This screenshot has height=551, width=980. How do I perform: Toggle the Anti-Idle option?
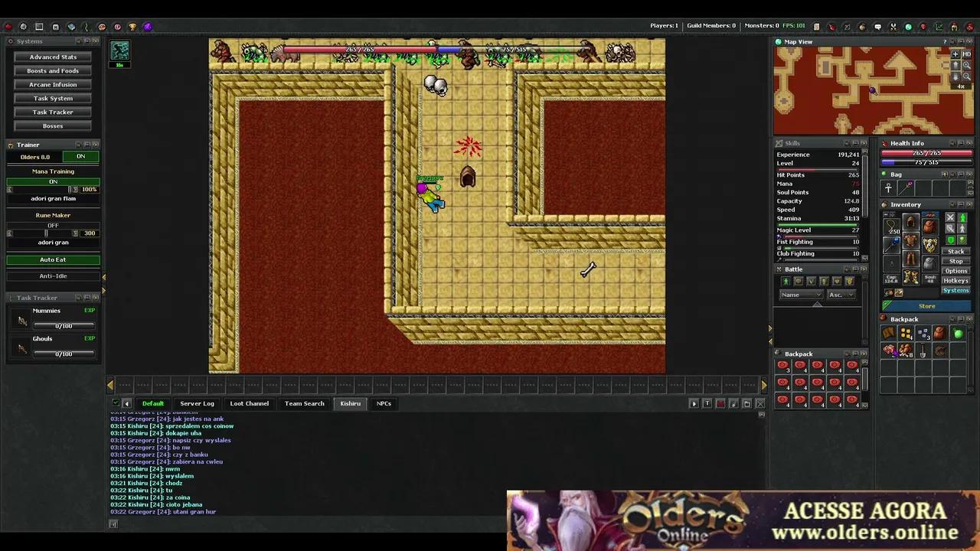[54, 275]
